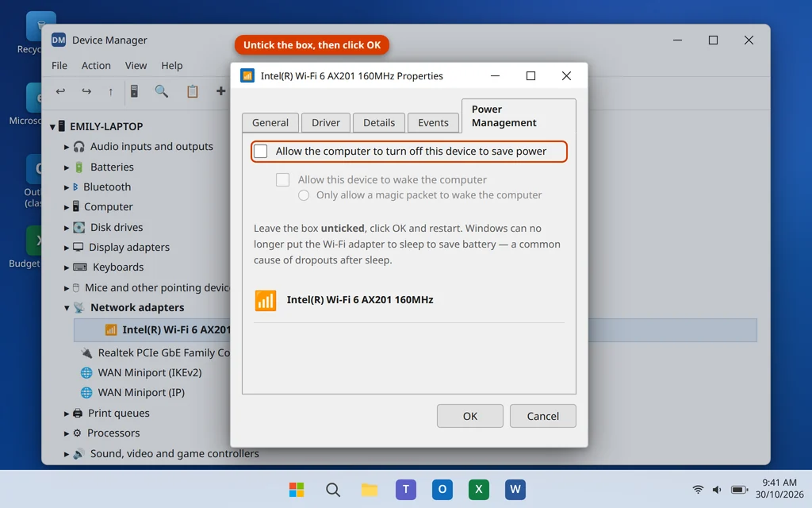
Task: Switch to the Driver tab
Action: tap(326, 122)
